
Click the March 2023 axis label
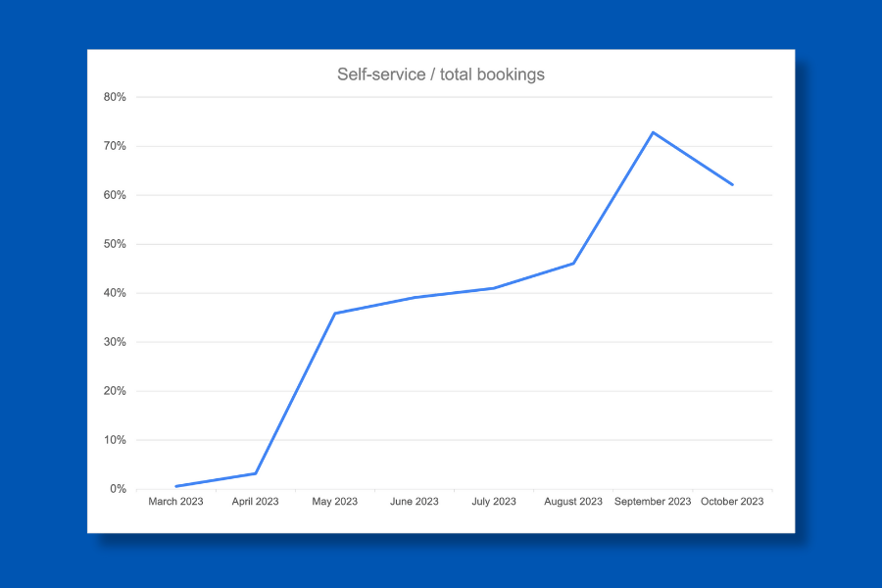[175, 501]
